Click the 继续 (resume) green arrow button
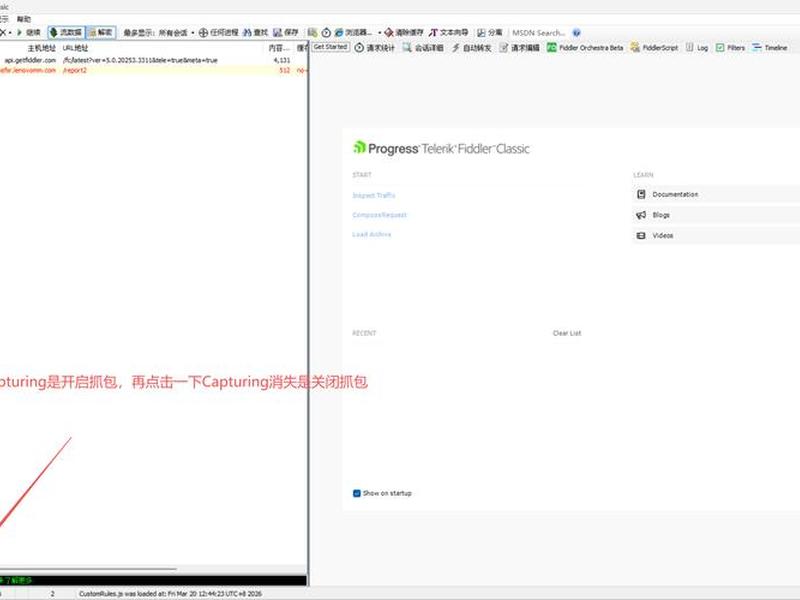The width and height of the screenshot is (800, 600). [x=29, y=33]
